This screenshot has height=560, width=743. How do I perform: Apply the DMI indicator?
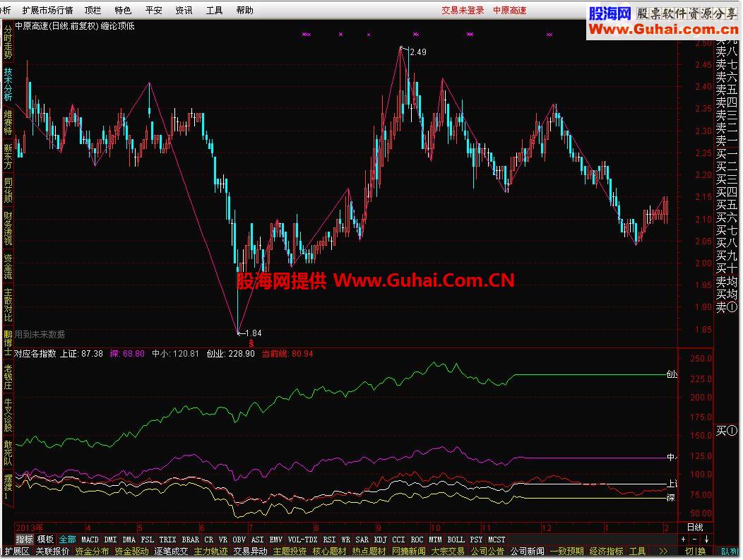pyautogui.click(x=110, y=539)
